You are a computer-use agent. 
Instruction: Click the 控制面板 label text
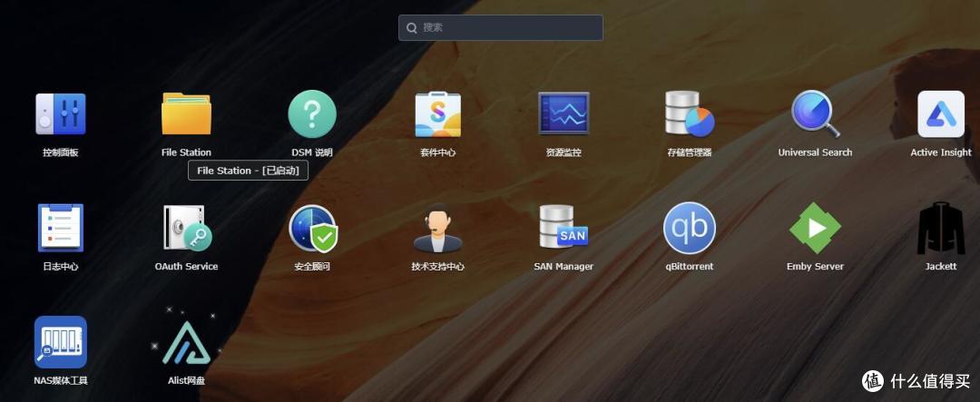61,152
